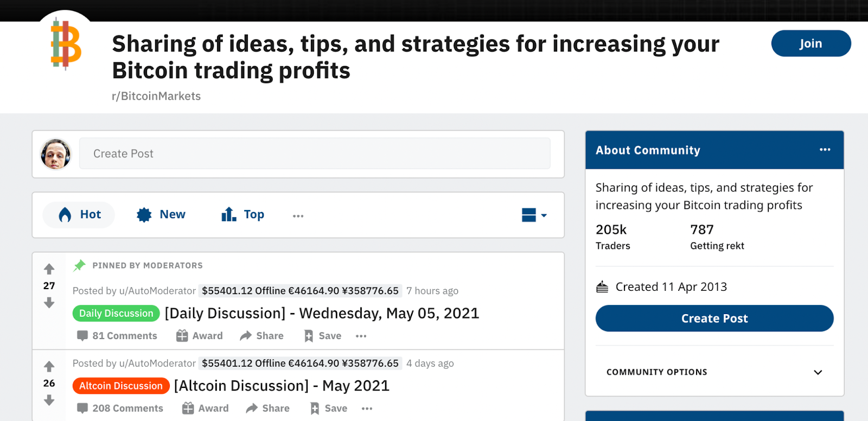
Task: Open more options on Daily Discussion post
Action: [x=361, y=336]
